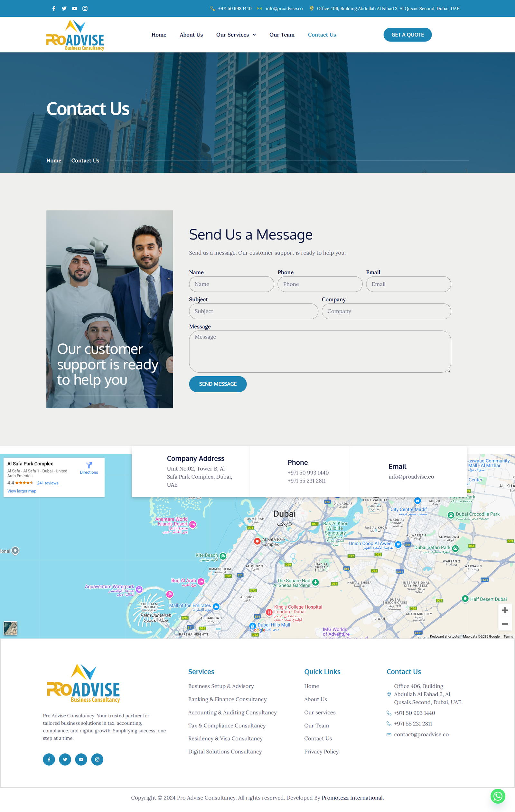Screen dimensions: 515x812
Task: Zoom in on the map
Action: tap(505, 610)
